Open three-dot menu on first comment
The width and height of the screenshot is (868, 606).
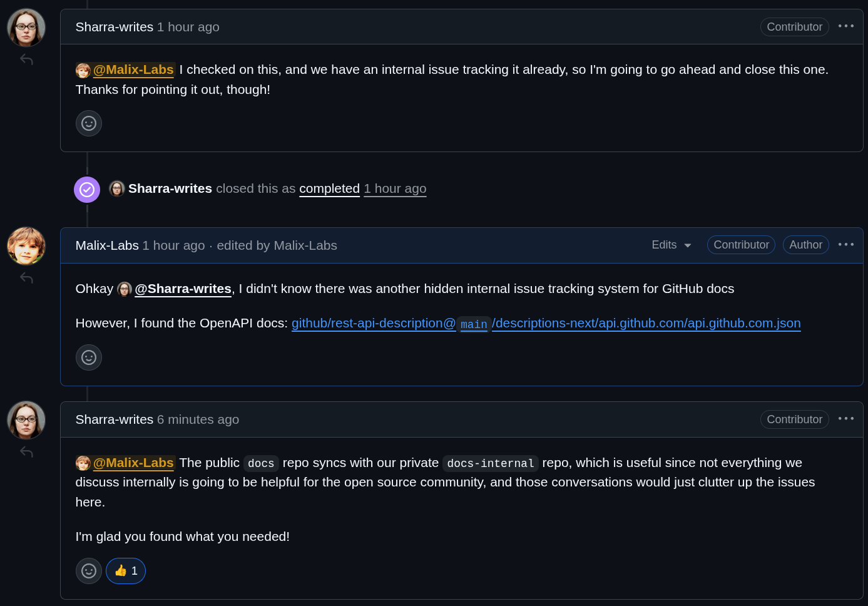pyautogui.click(x=846, y=26)
